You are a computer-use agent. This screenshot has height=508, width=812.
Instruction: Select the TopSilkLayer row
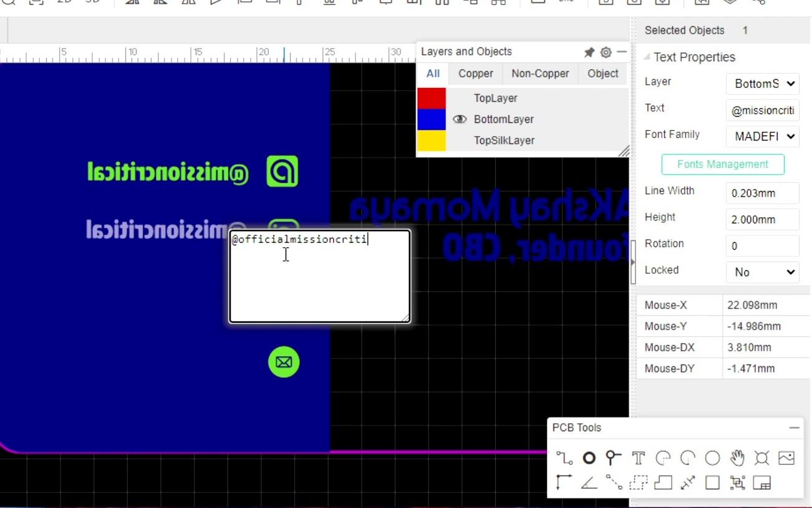point(523,140)
